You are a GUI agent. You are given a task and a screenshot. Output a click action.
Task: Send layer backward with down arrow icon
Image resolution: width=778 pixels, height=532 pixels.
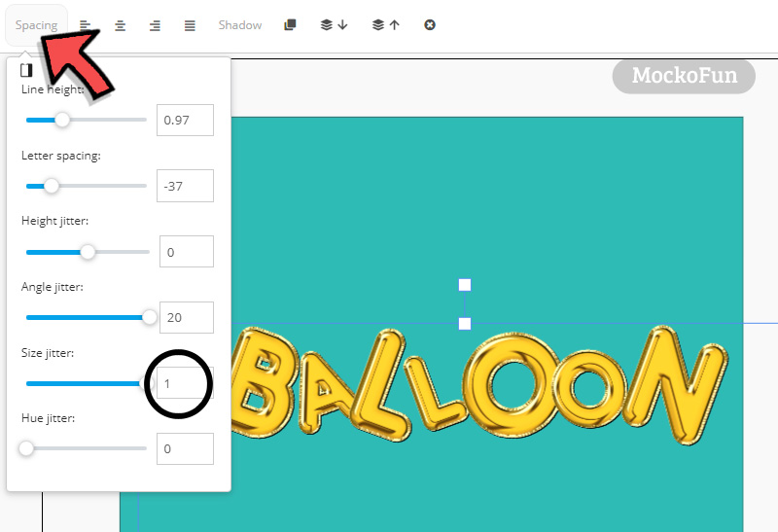coord(334,25)
